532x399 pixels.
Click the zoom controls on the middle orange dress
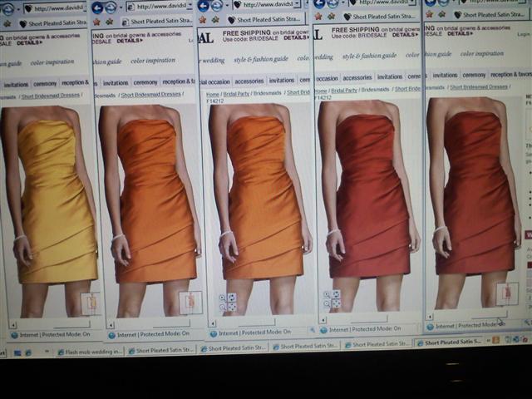227,302
